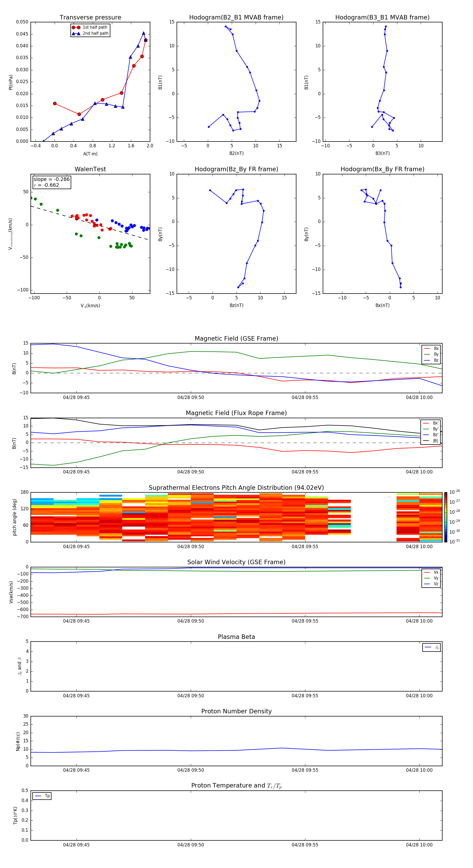The height and width of the screenshot is (868, 473).
Task: Click the 'B2(nT)' x-axis label
Action: [x=236, y=153]
